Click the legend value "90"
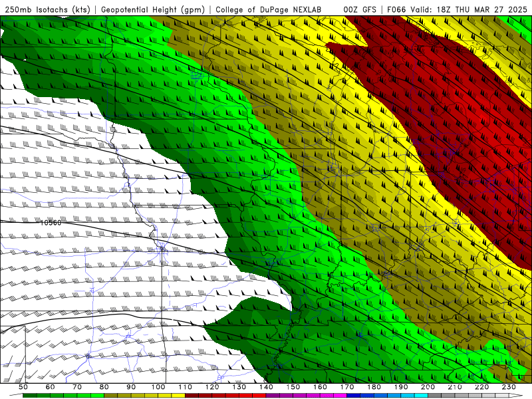This screenshot has height=399, width=532. (x=131, y=387)
